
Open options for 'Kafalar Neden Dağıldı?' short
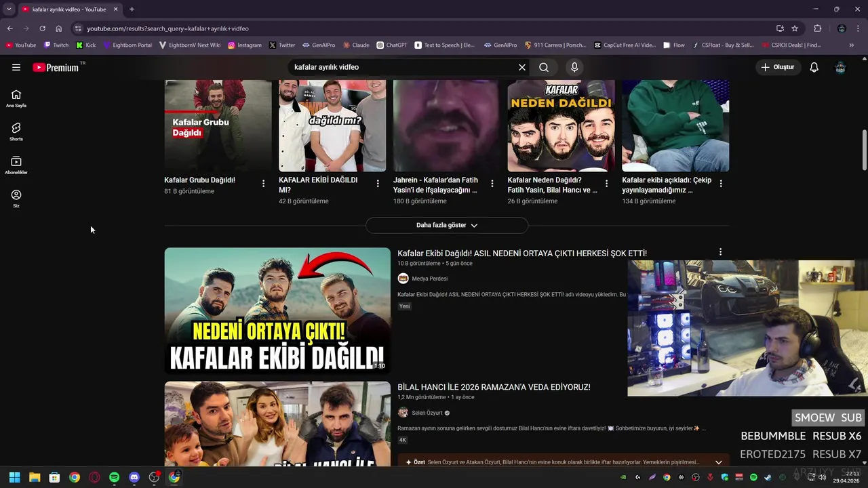click(607, 183)
